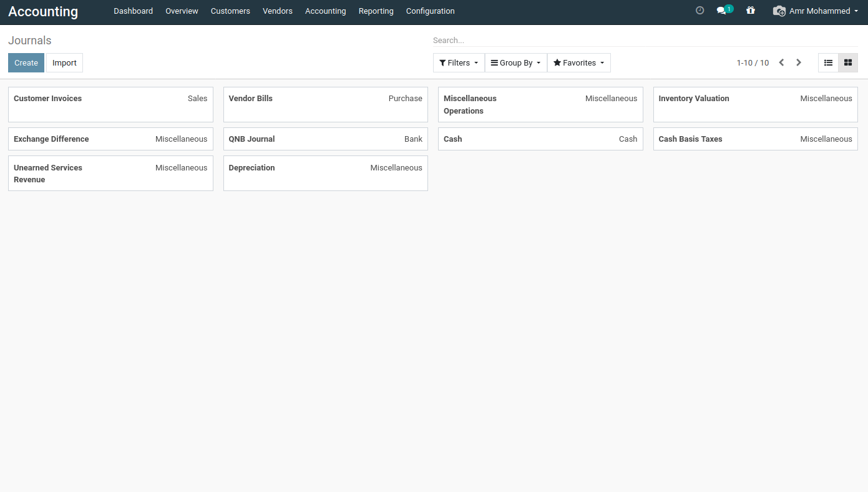Go to next page of journals
Screen dimensions: 868x492
point(799,63)
